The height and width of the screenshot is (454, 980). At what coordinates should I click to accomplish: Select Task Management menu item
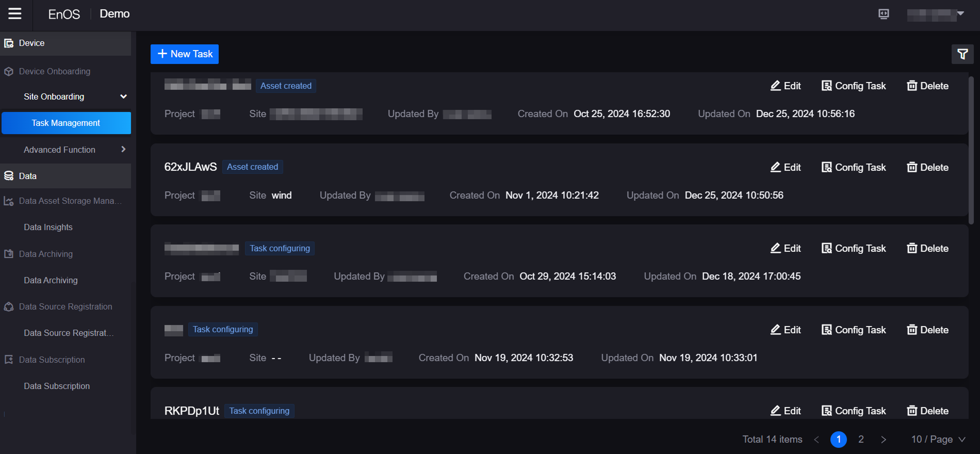(66, 123)
